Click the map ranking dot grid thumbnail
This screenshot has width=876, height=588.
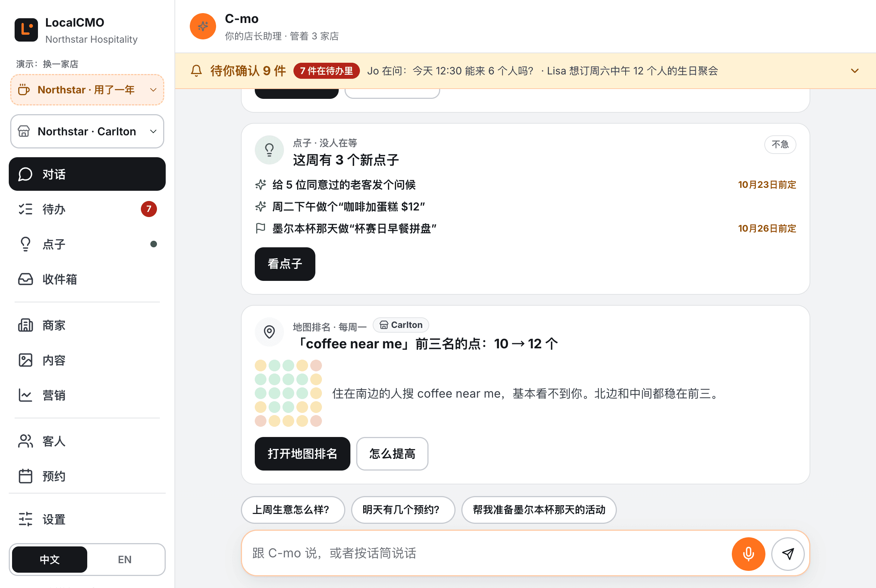pos(288,393)
